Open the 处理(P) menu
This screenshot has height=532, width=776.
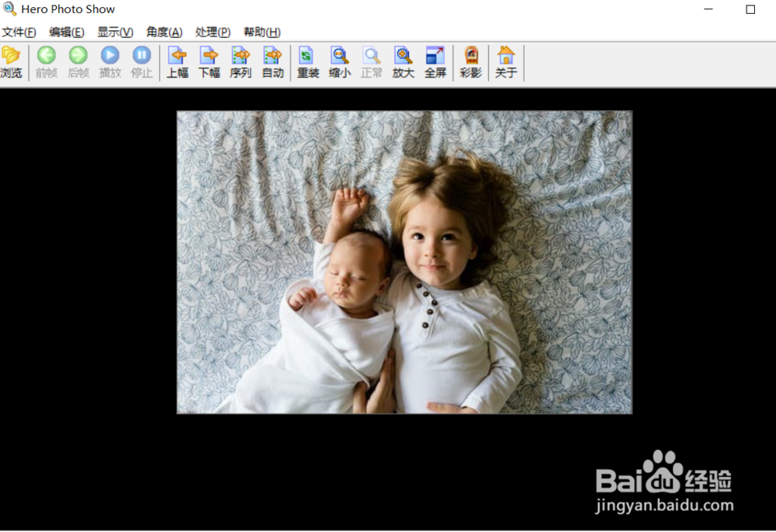pyautogui.click(x=213, y=32)
